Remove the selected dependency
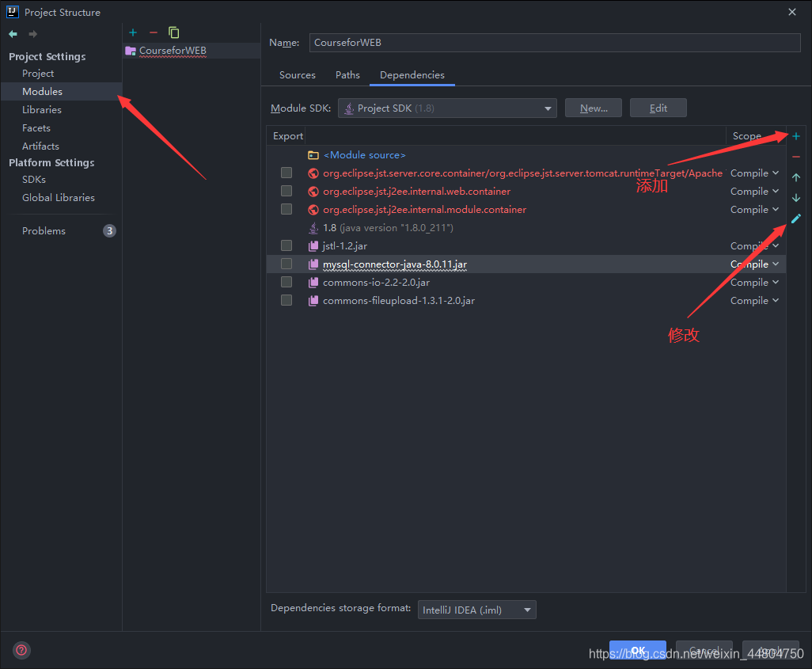Image resolution: width=812 pixels, height=669 pixels. point(796,157)
